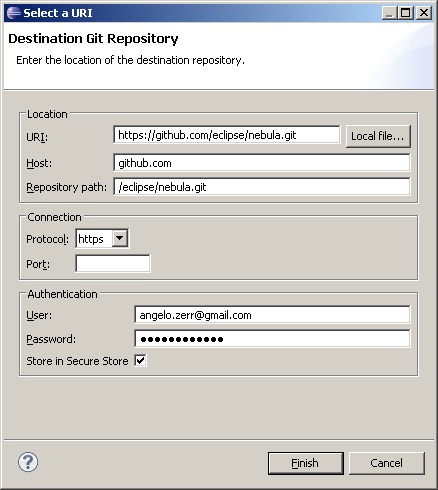This screenshot has height=490, width=438.
Task: Toggle Store in Secure Store checkbox
Action: (x=140, y=361)
